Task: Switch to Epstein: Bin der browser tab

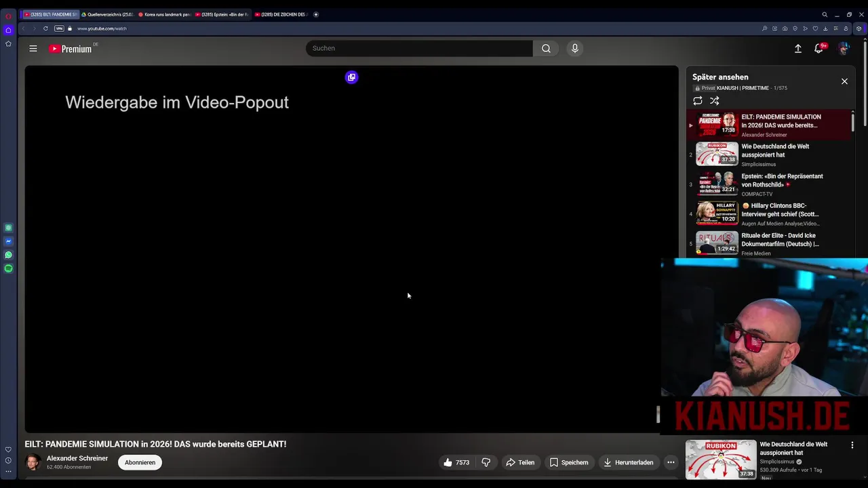Action: 222,14
